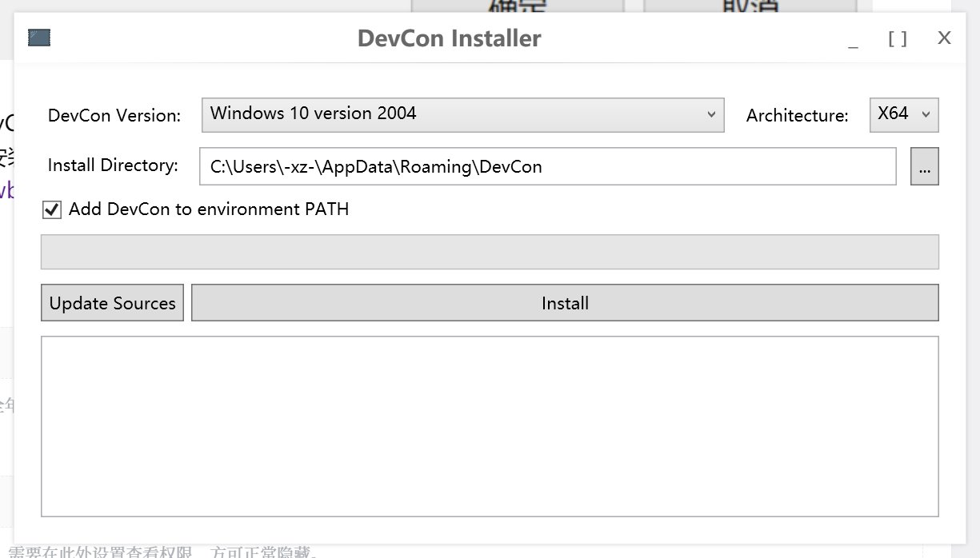Click the 'DevCon Version:' label
The width and height of the screenshot is (980, 558).
pos(114,115)
